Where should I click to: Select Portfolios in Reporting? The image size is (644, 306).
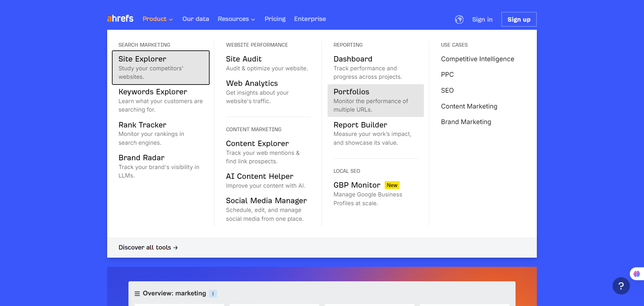point(376,100)
